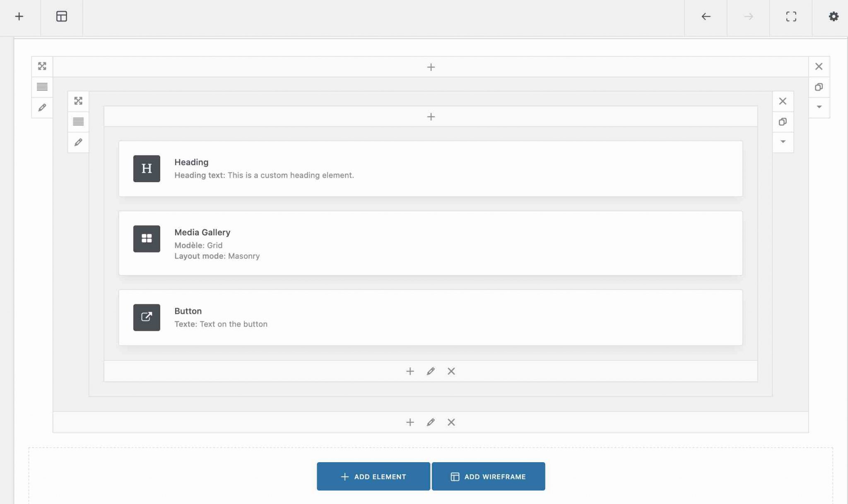
Task: Click the Media Gallery grid icon
Action: [146, 239]
